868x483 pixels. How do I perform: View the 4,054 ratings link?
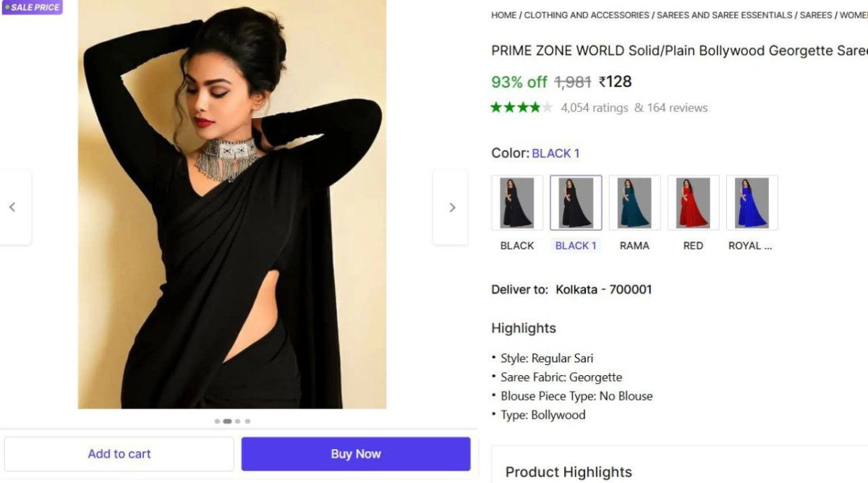594,108
